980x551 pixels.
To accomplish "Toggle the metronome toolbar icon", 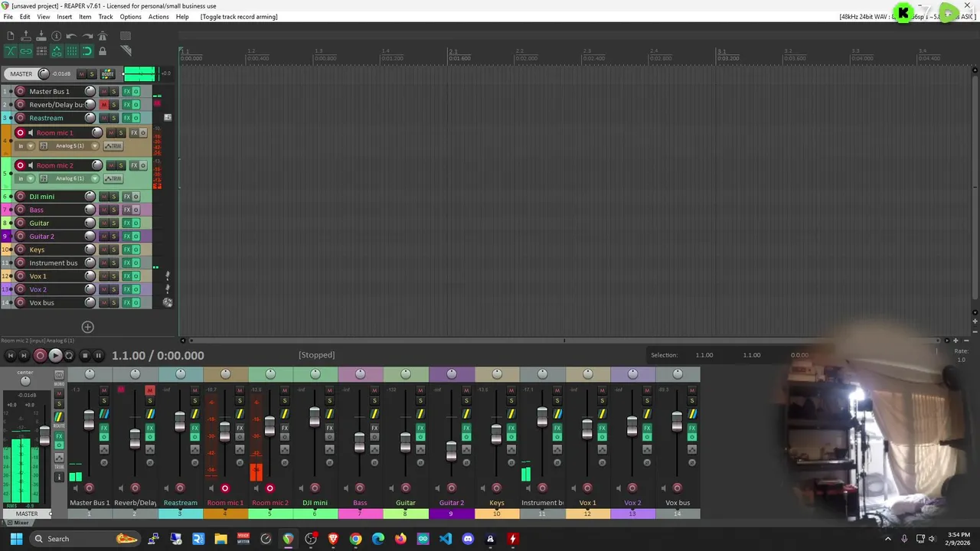I will [103, 36].
